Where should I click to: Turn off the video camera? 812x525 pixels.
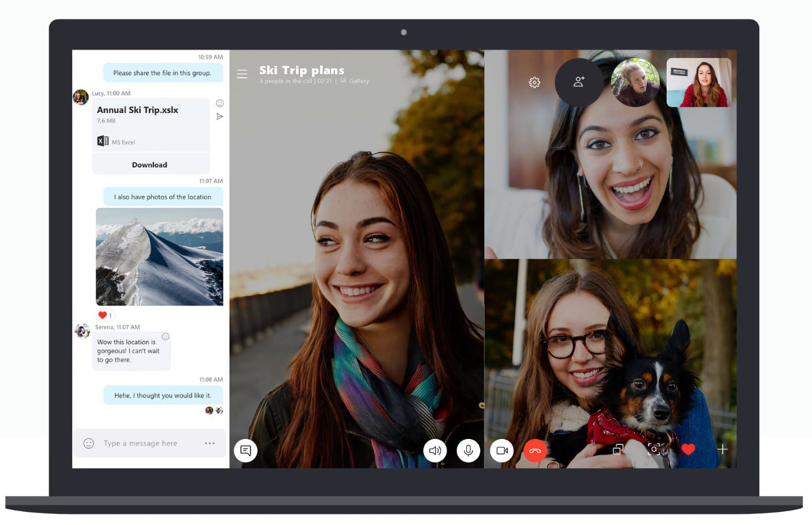[x=502, y=450]
